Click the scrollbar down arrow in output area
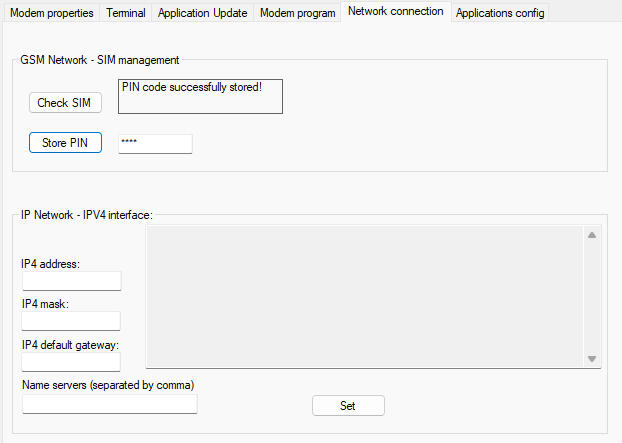 click(x=591, y=359)
